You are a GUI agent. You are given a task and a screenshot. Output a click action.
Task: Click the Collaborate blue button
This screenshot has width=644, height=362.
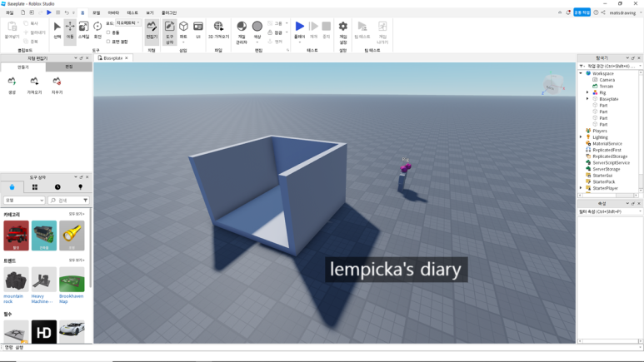pos(582,12)
